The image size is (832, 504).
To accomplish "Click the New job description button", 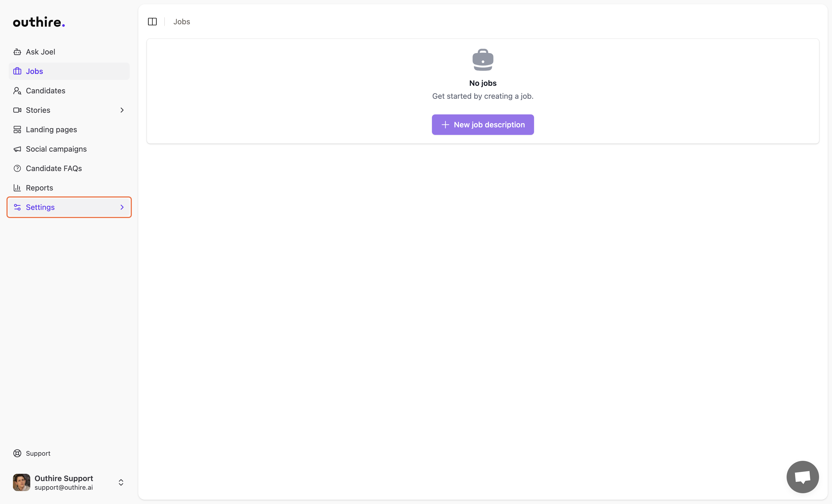I will point(482,124).
